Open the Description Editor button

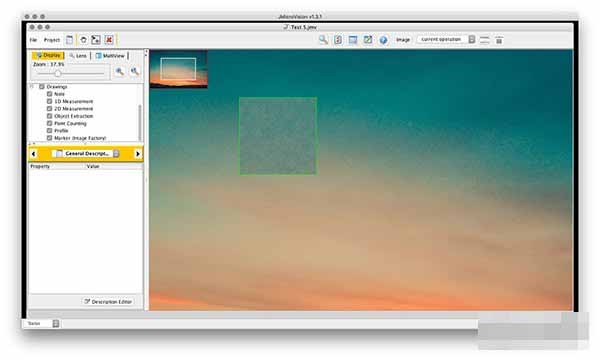[108, 302]
